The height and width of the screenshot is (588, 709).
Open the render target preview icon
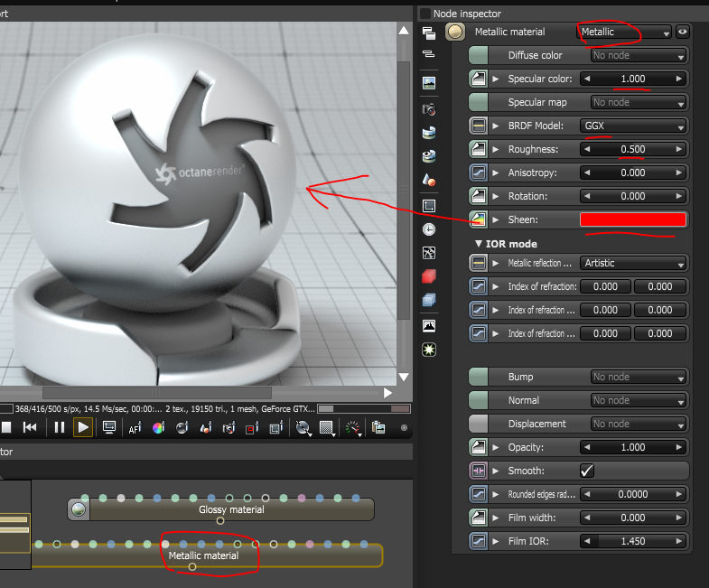click(x=429, y=83)
